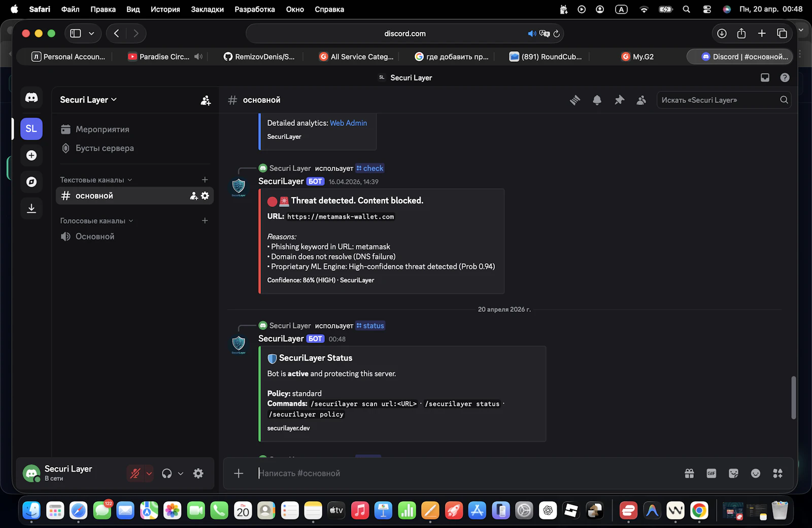Screen dimensions: 812x528
Task: Open the GIF picker icon
Action: [711, 473]
